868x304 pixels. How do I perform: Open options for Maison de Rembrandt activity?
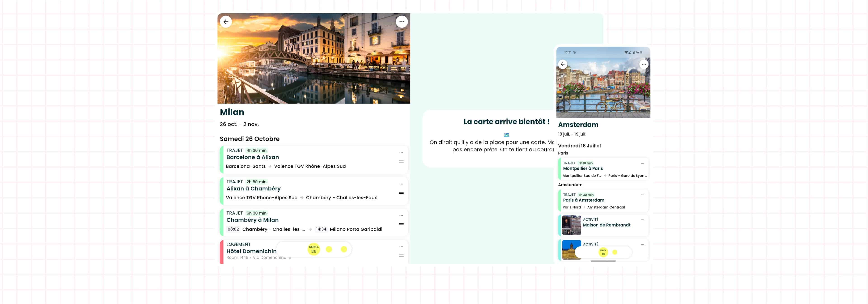[642, 220]
